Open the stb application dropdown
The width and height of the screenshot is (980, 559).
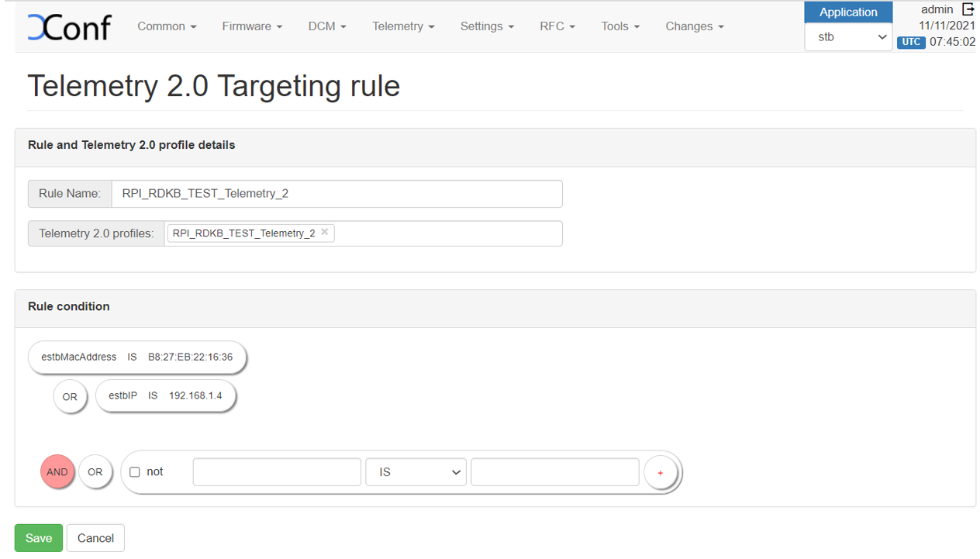pyautogui.click(x=848, y=36)
